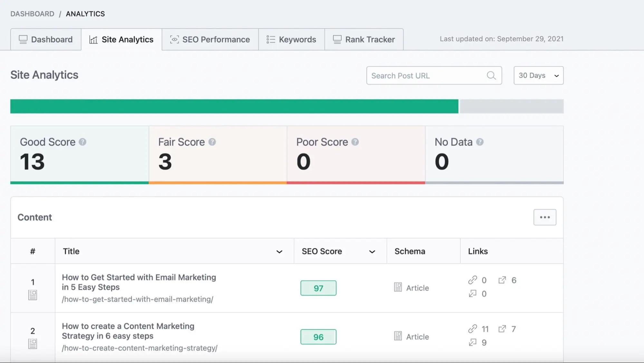Viewport: 644px width, 363px height.
Task: Open the 30 Days period dropdown
Action: 538,75
